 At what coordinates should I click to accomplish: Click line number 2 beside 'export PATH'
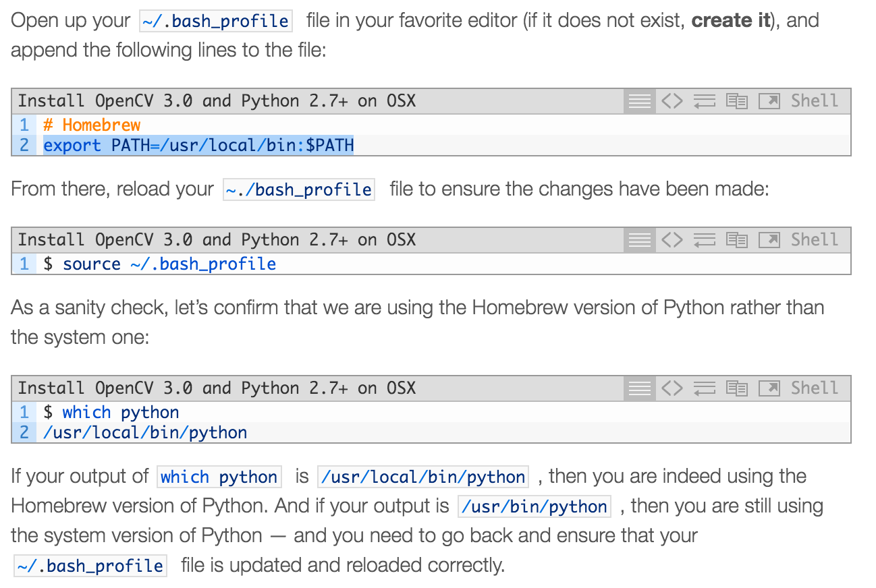24,145
